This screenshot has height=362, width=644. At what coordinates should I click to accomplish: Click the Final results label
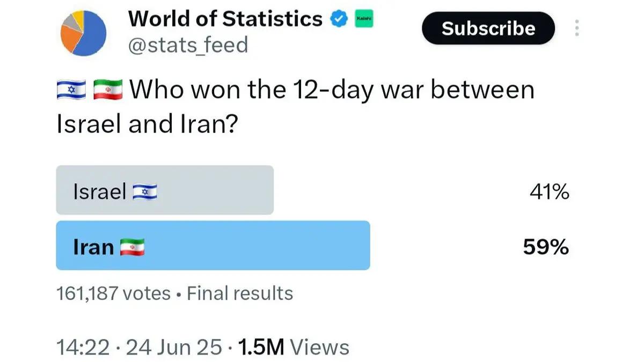coord(240,293)
